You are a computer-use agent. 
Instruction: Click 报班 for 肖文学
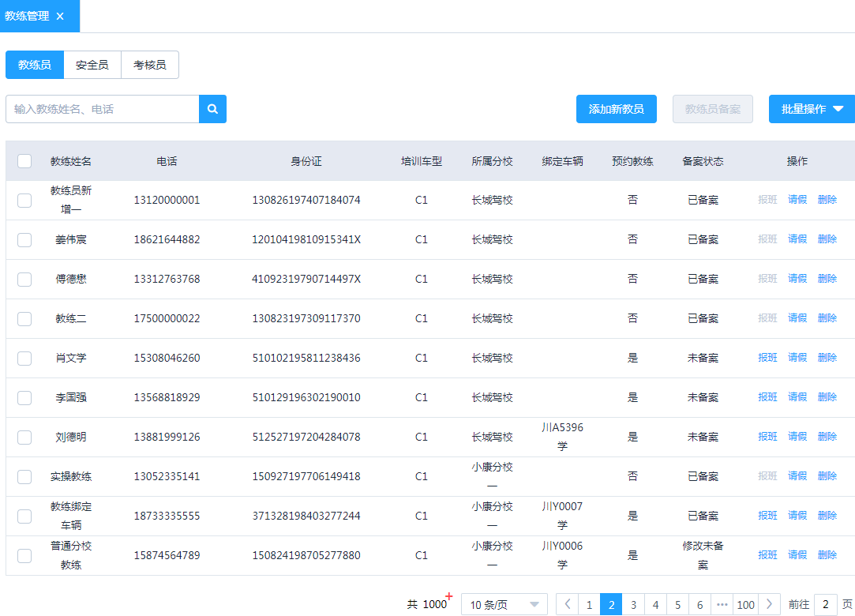point(767,357)
